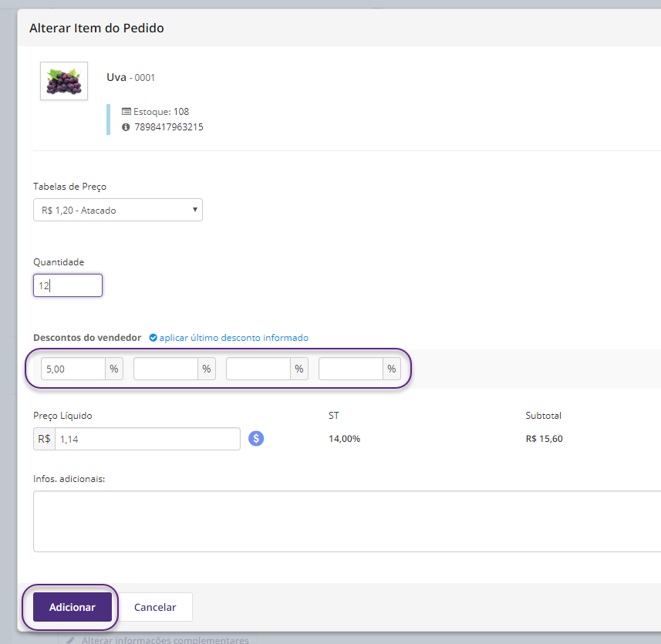Click the blue dollar sign price icon
Screen dimensions: 661x644
pos(256,438)
